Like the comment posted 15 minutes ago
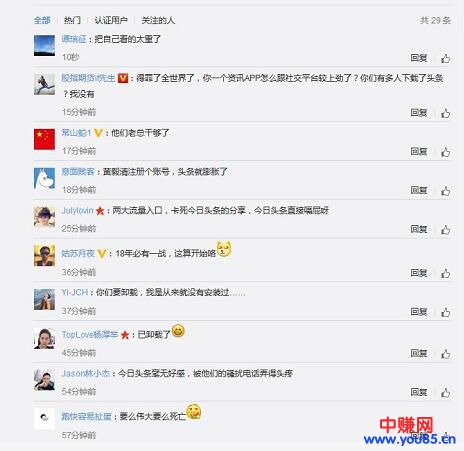 pos(446,113)
